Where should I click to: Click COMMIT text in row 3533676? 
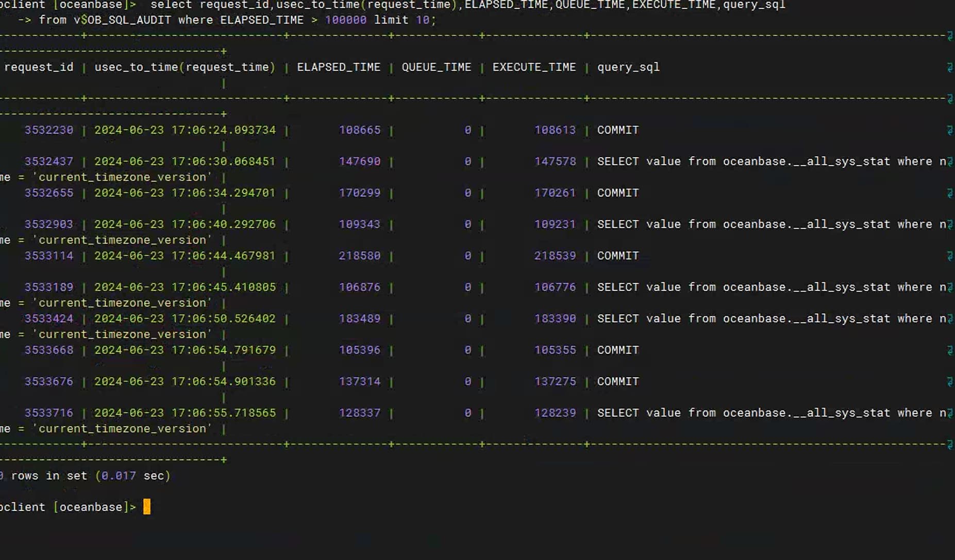[618, 381]
